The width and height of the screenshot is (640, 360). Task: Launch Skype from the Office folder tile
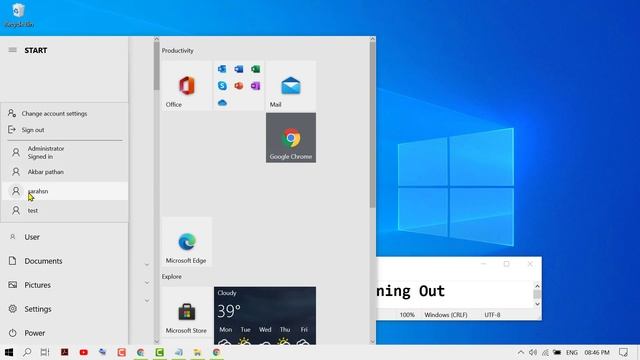coord(222,86)
